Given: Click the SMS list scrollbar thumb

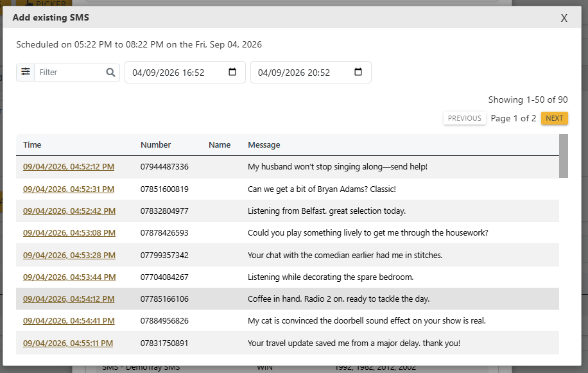Looking at the screenshot, I should (563, 156).
